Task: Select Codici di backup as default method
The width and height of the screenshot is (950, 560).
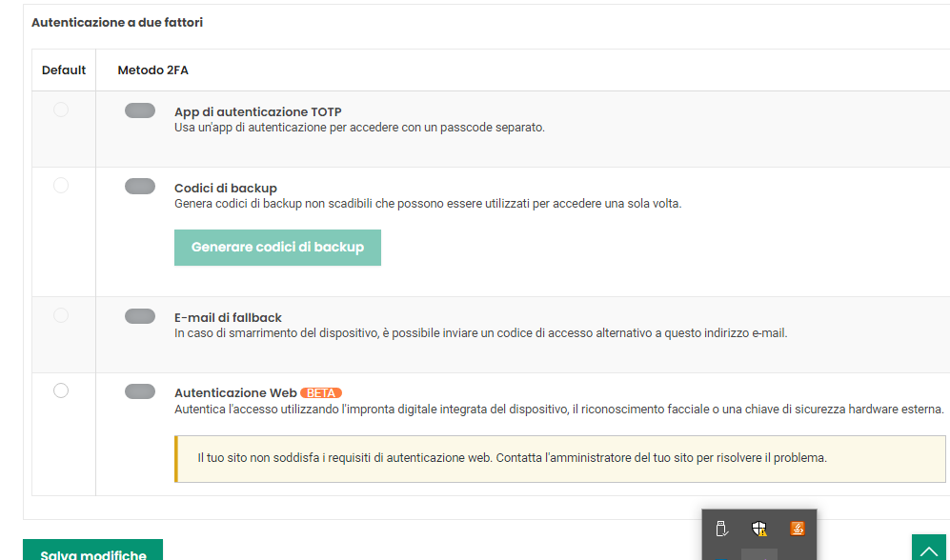Action: pyautogui.click(x=61, y=186)
